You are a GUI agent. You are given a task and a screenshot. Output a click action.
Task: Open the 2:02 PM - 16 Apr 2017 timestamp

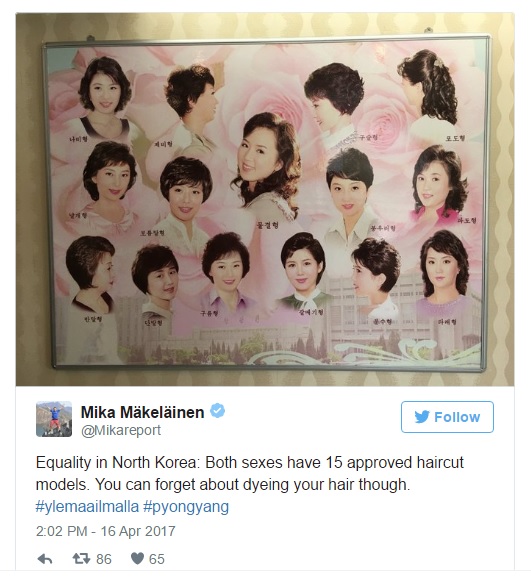pos(106,531)
